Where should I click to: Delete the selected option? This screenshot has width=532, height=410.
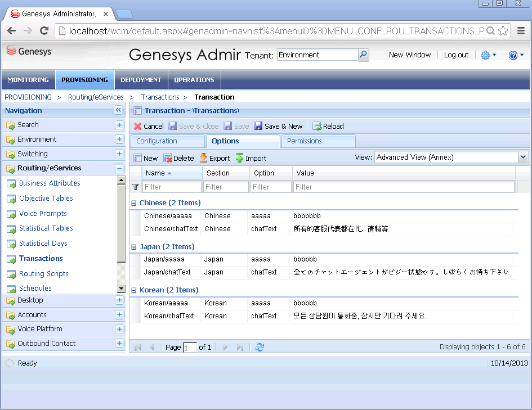coord(178,159)
